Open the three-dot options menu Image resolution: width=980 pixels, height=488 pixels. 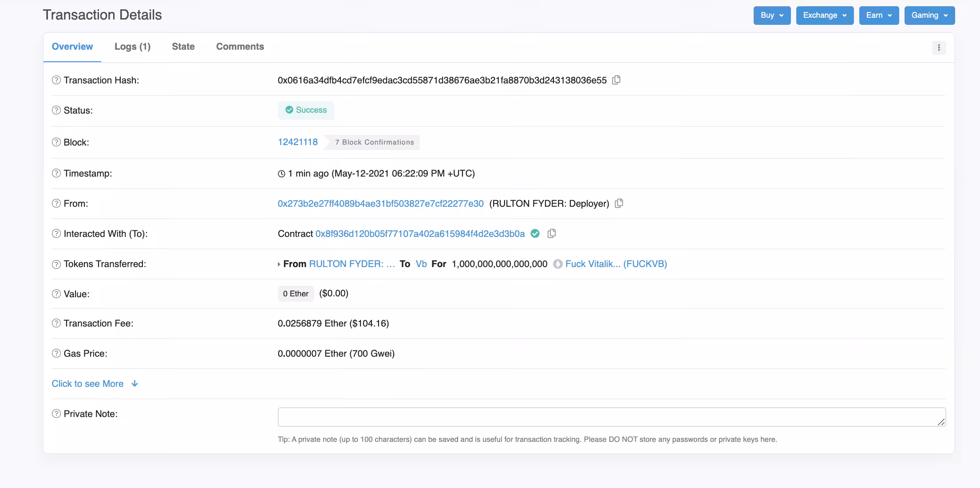(x=939, y=47)
